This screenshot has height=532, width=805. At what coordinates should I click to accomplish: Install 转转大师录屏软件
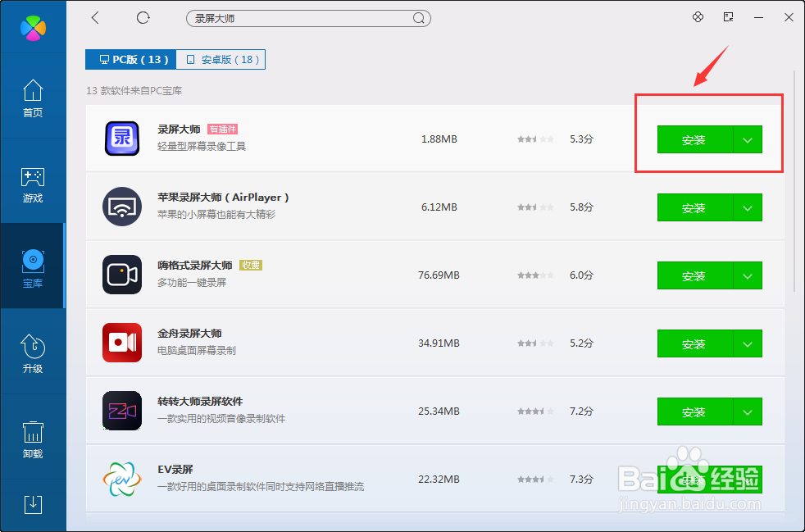pos(695,412)
